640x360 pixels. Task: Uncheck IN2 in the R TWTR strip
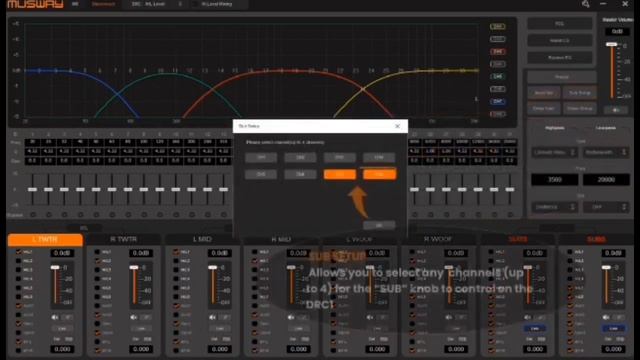pyautogui.click(x=97, y=261)
